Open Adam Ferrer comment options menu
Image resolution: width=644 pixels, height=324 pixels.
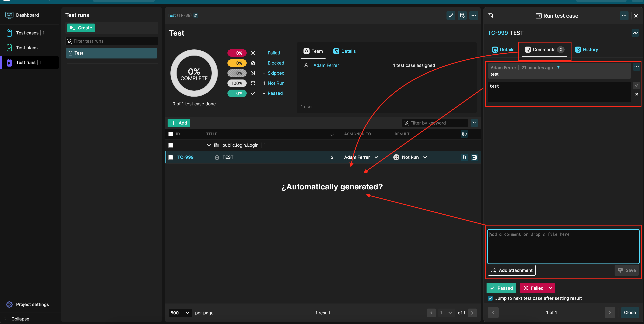tap(636, 67)
